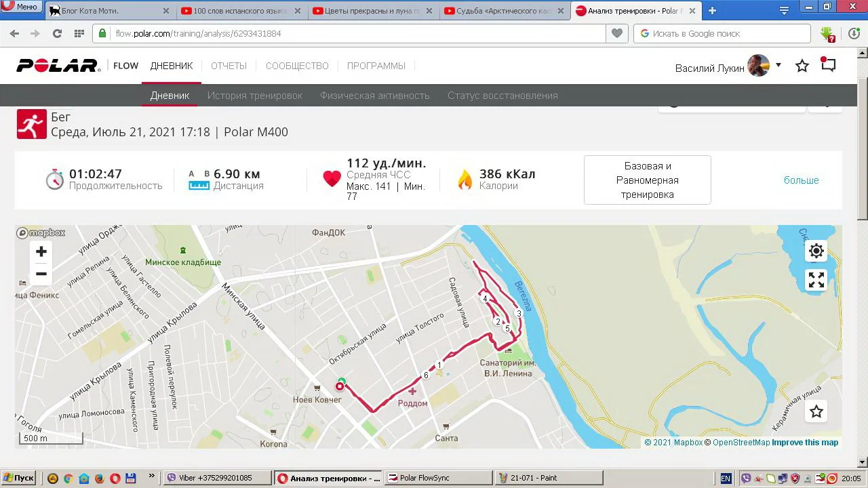
Task: Click the heart bookmark icon in address bar
Action: 617,33
